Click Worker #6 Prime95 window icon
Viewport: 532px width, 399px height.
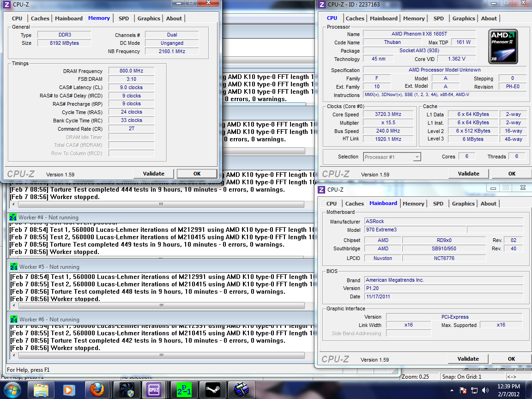point(14,319)
